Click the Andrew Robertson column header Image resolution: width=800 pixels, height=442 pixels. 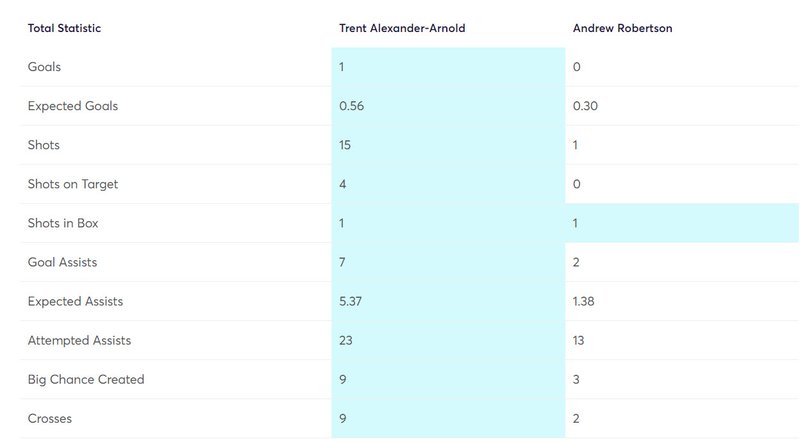(x=622, y=28)
